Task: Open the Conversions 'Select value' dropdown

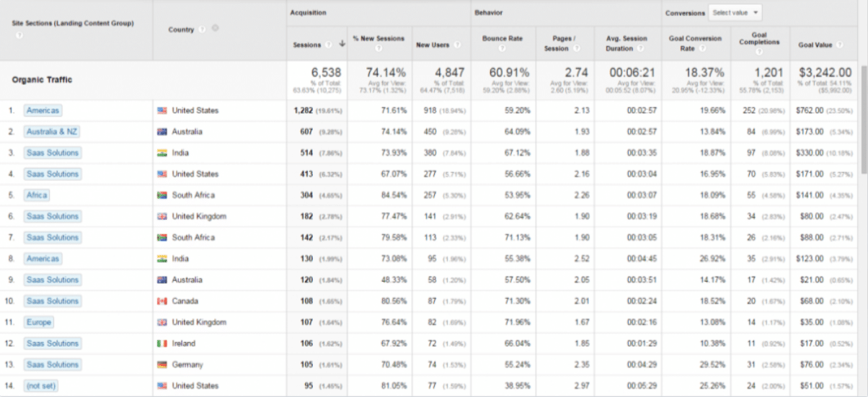Action: 735,12
